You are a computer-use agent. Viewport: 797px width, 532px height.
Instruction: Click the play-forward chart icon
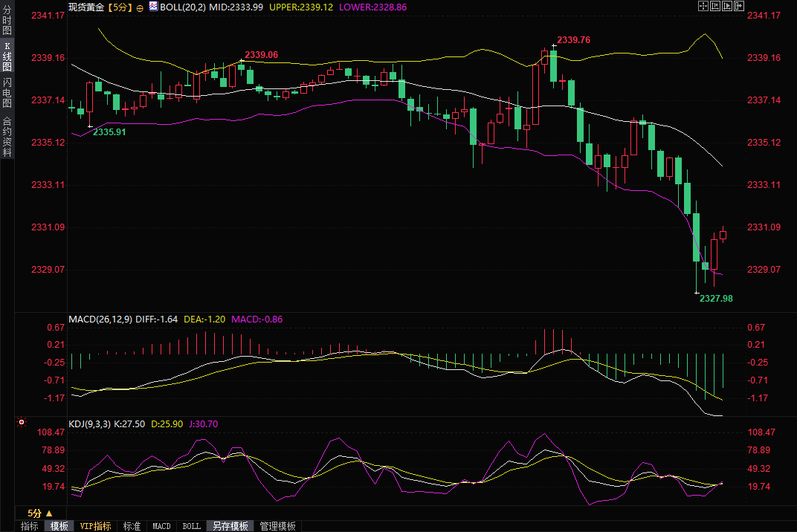pos(726,6)
